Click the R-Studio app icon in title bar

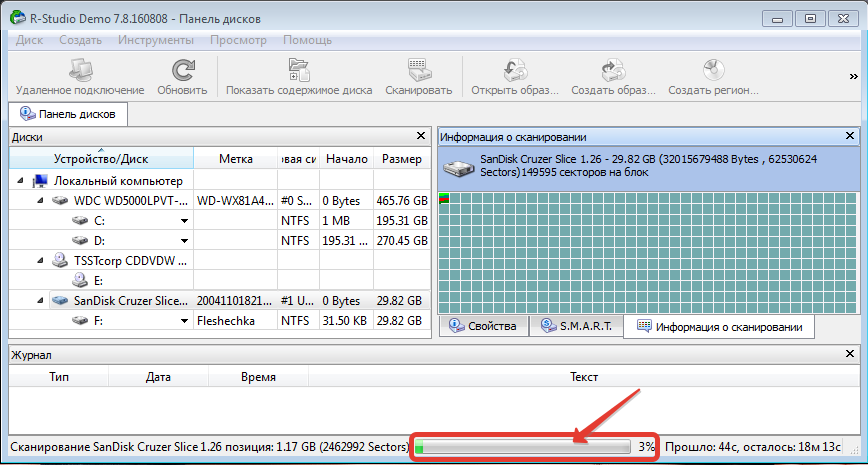coord(18,18)
